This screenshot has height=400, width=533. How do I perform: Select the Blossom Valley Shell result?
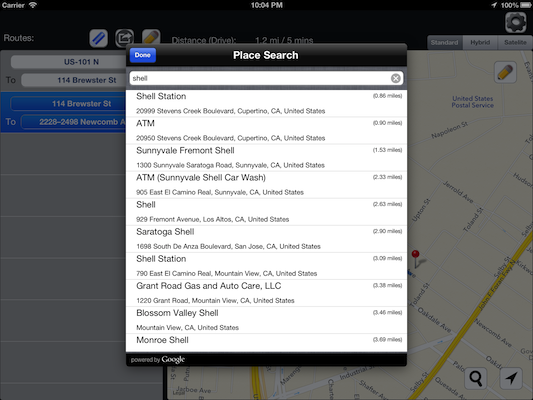pos(266,320)
